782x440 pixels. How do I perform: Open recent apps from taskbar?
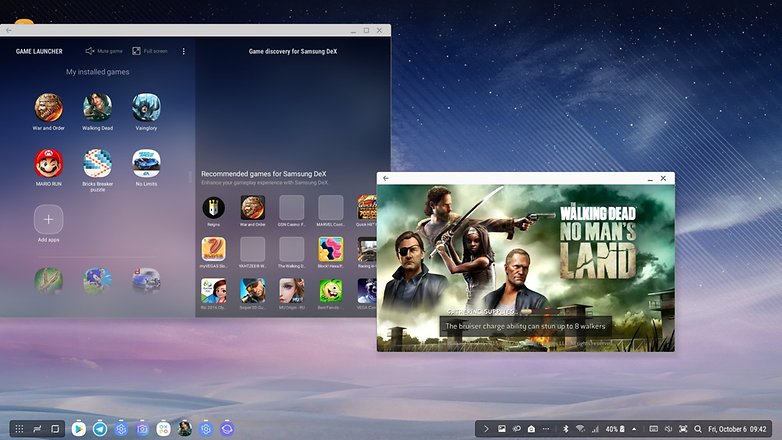[x=55, y=429]
